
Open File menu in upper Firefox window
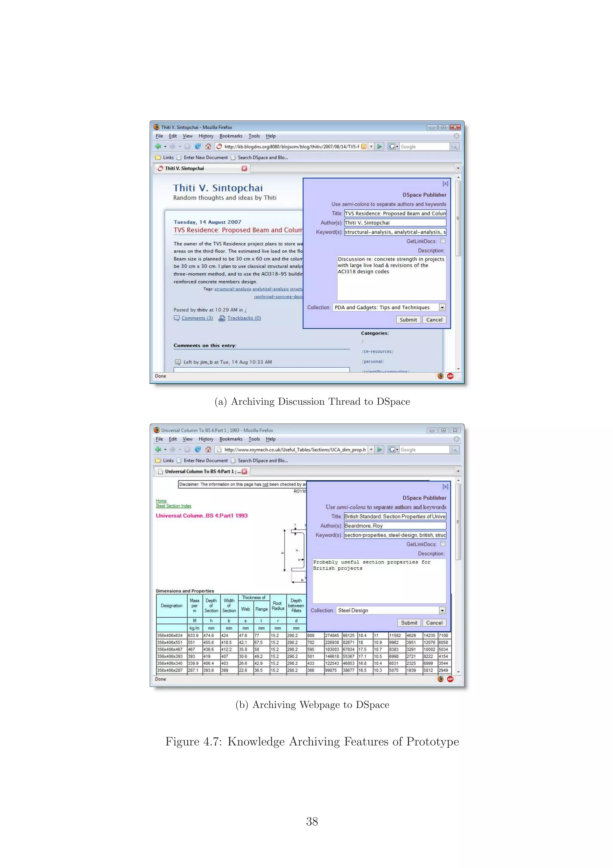point(160,136)
